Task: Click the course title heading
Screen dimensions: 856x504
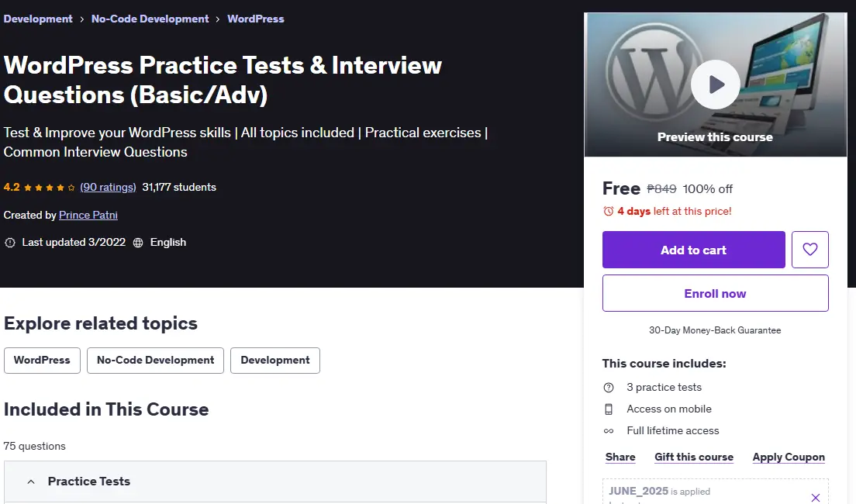Action: click(x=223, y=80)
